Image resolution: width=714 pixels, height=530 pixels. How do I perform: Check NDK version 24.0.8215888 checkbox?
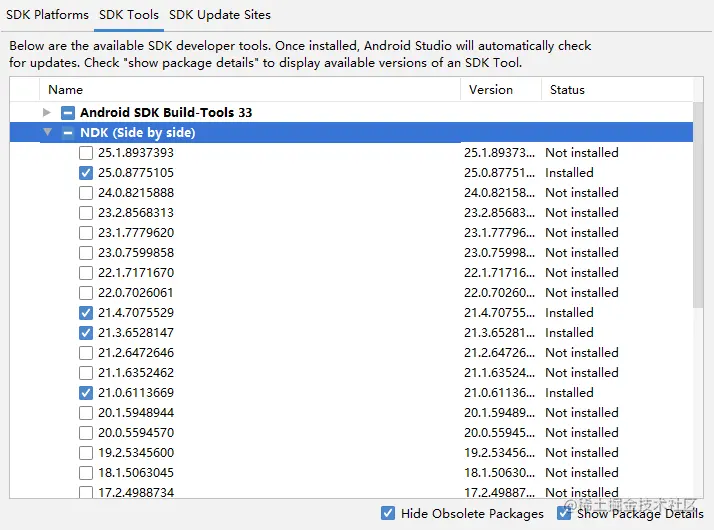pos(86,193)
